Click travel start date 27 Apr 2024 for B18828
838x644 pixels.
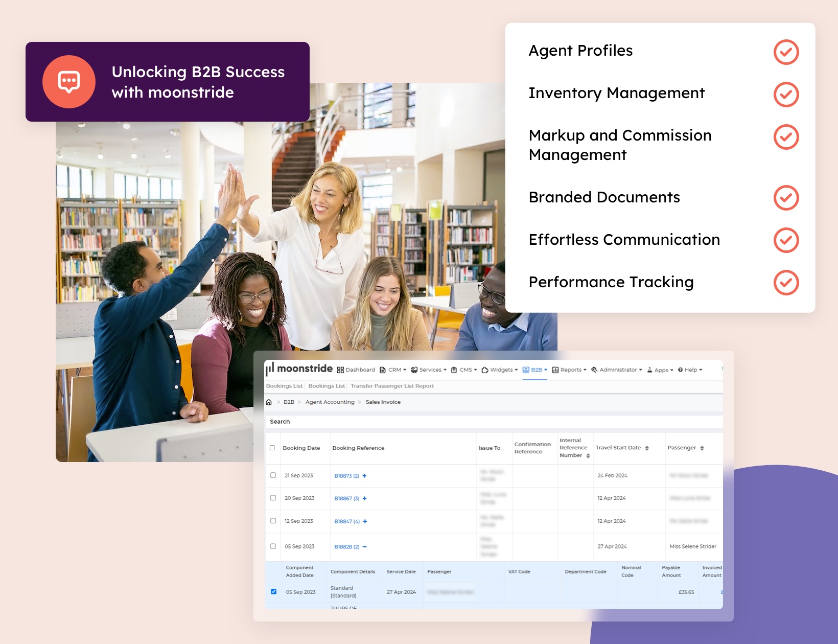pos(612,547)
